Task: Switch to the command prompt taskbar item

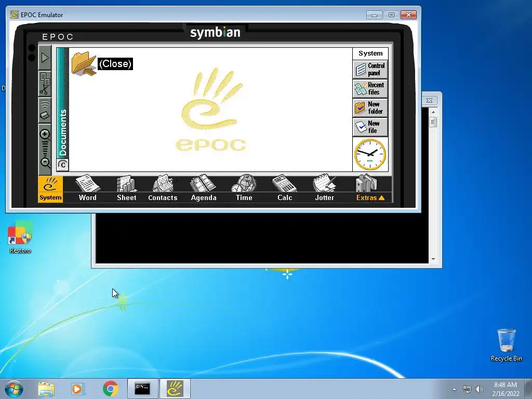Action: point(142,389)
